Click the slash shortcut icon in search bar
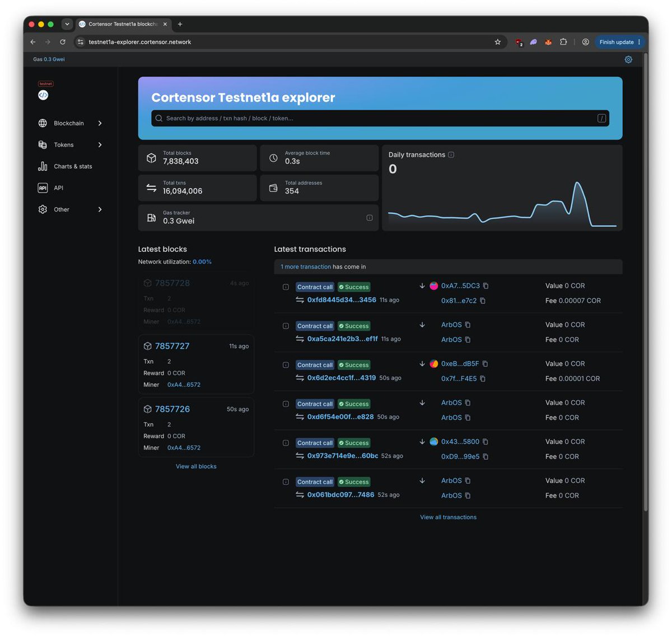672x637 pixels. coord(601,118)
